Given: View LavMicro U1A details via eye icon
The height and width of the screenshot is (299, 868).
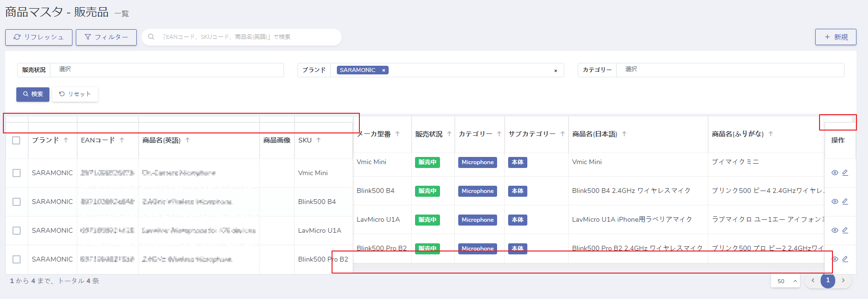Looking at the screenshot, I should pos(835,230).
